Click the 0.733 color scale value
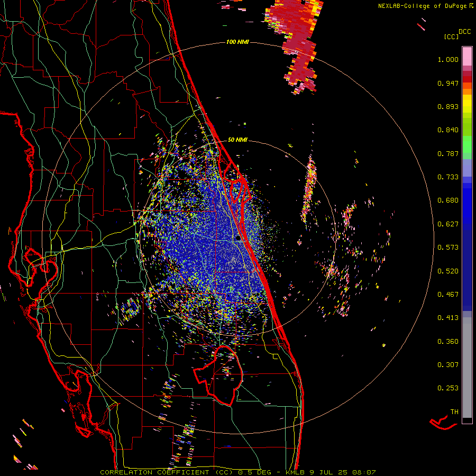Image resolution: width=476 pixels, height=476 pixels. click(448, 177)
